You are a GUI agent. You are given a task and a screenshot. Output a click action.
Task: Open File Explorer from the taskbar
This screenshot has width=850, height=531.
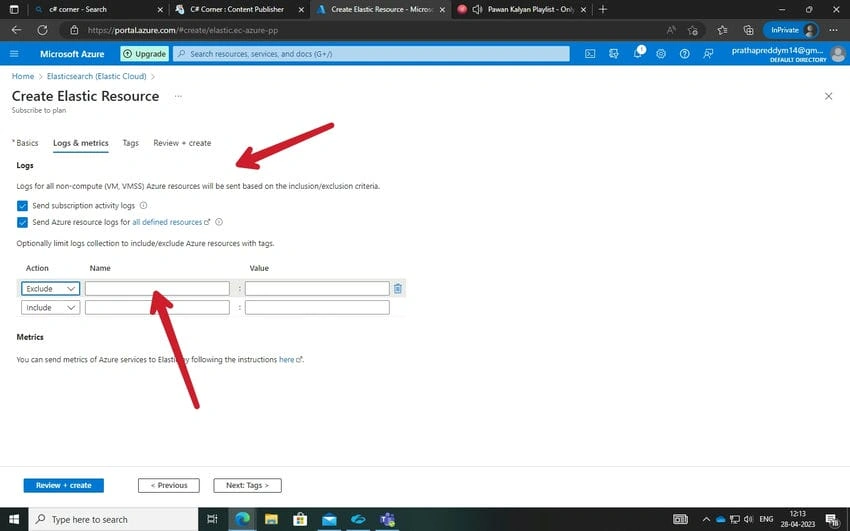click(x=271, y=519)
